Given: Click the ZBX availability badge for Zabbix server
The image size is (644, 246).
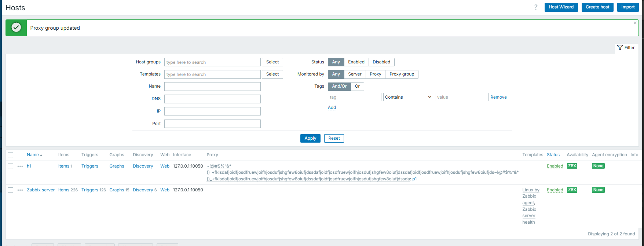Looking at the screenshot, I should point(572,190).
